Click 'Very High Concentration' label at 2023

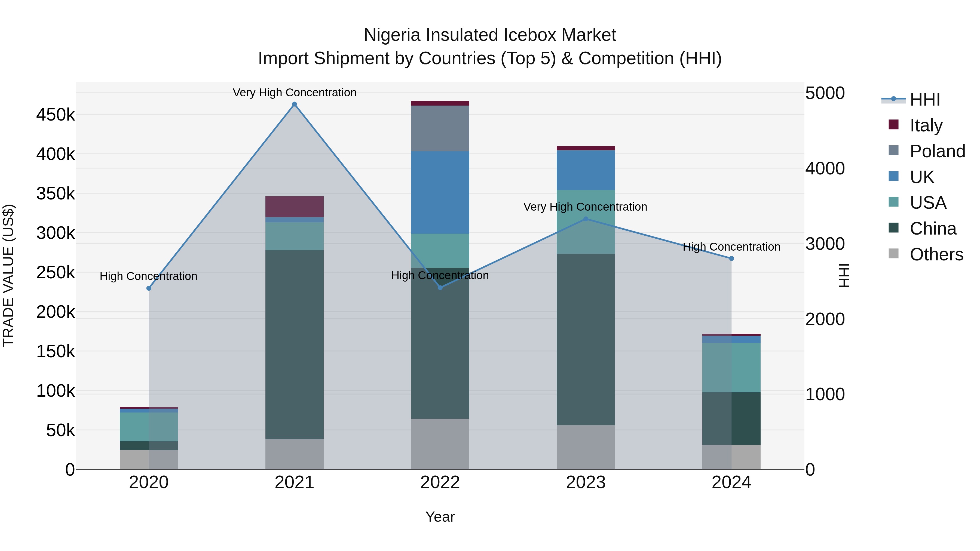(x=585, y=207)
